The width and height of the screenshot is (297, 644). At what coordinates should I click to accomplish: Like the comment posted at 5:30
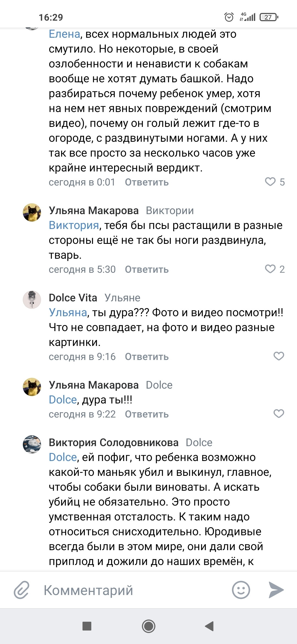(x=270, y=269)
